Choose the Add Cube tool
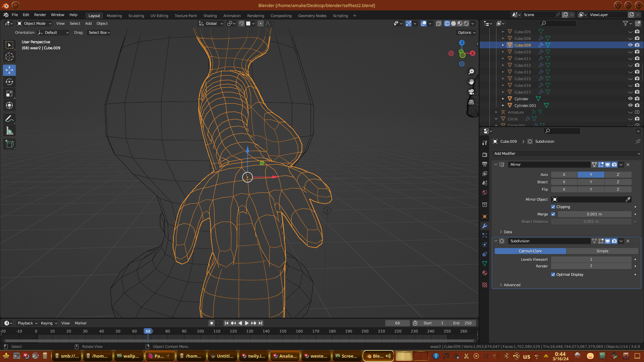 pyautogui.click(x=9, y=144)
